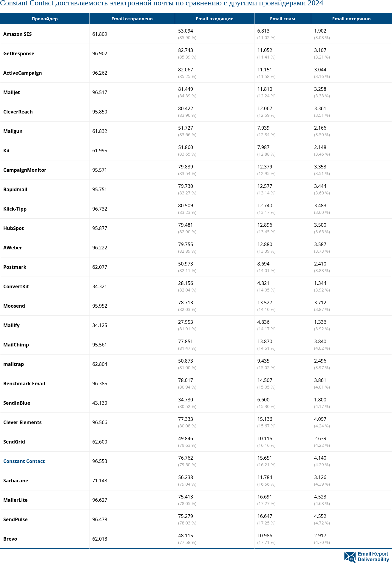Click the Email Report Deliverability logo icon
This screenshot has width=392, height=563.
(350, 557)
